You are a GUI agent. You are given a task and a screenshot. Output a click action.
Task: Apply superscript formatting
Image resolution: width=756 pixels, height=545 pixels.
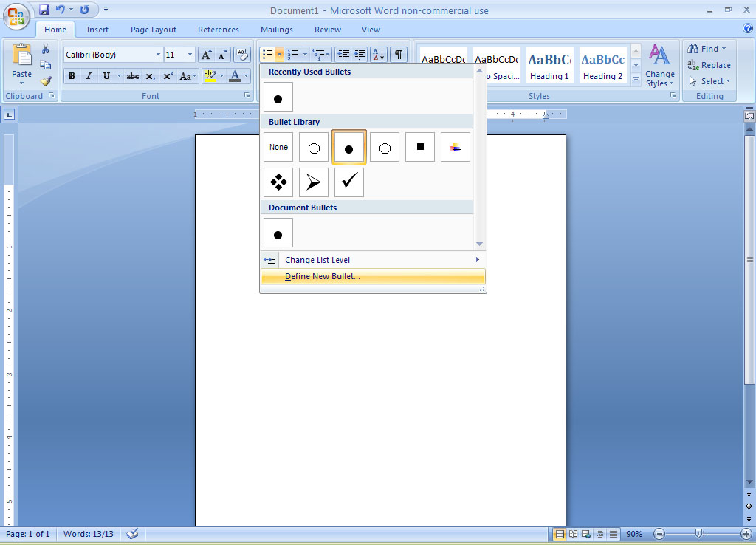[167, 75]
